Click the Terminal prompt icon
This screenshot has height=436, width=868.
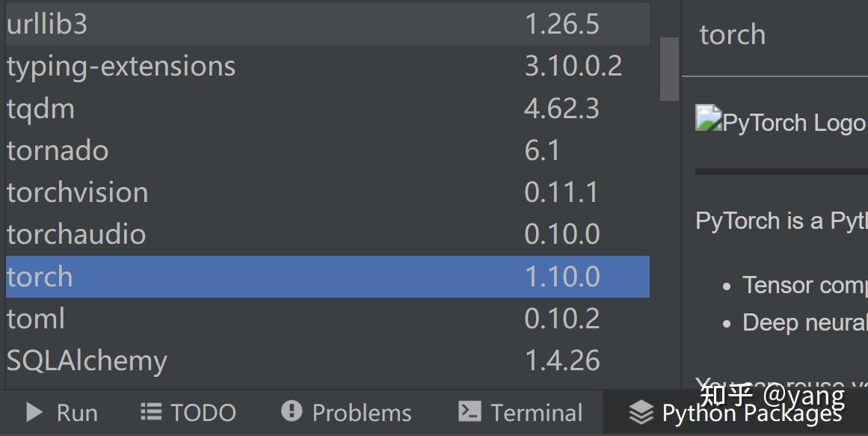point(470,411)
